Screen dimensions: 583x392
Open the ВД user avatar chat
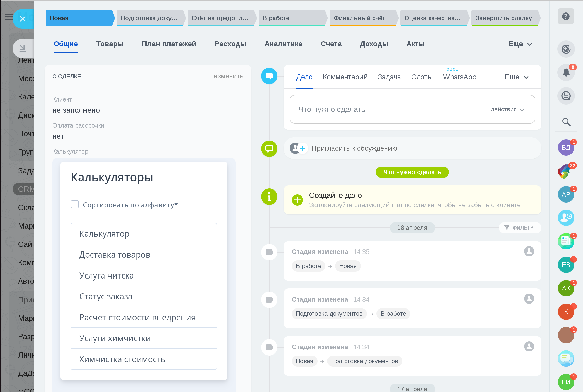point(566,148)
